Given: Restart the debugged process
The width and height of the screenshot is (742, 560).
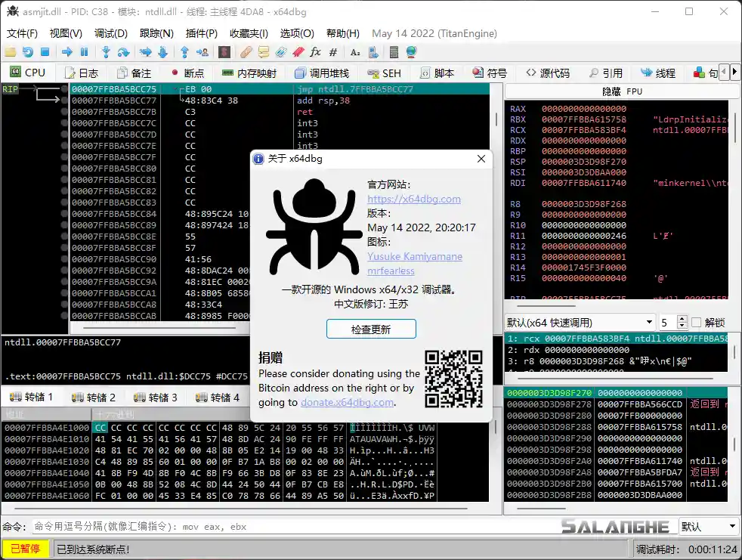Looking at the screenshot, I should pos(26,51).
